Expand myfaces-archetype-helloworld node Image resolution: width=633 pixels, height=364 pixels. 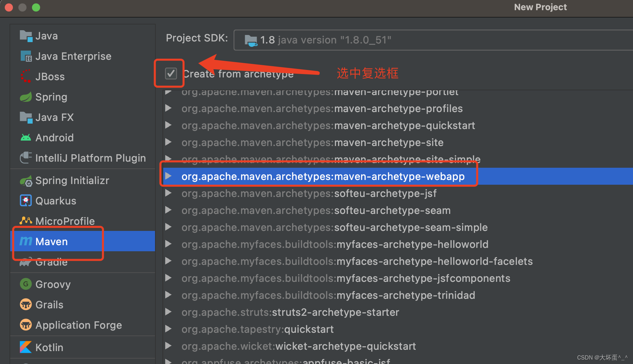click(x=168, y=244)
